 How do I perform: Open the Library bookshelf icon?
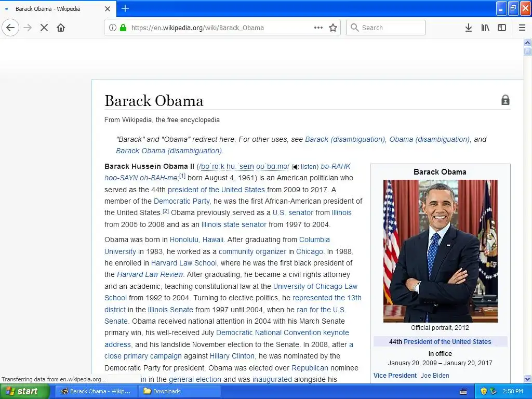tap(485, 28)
